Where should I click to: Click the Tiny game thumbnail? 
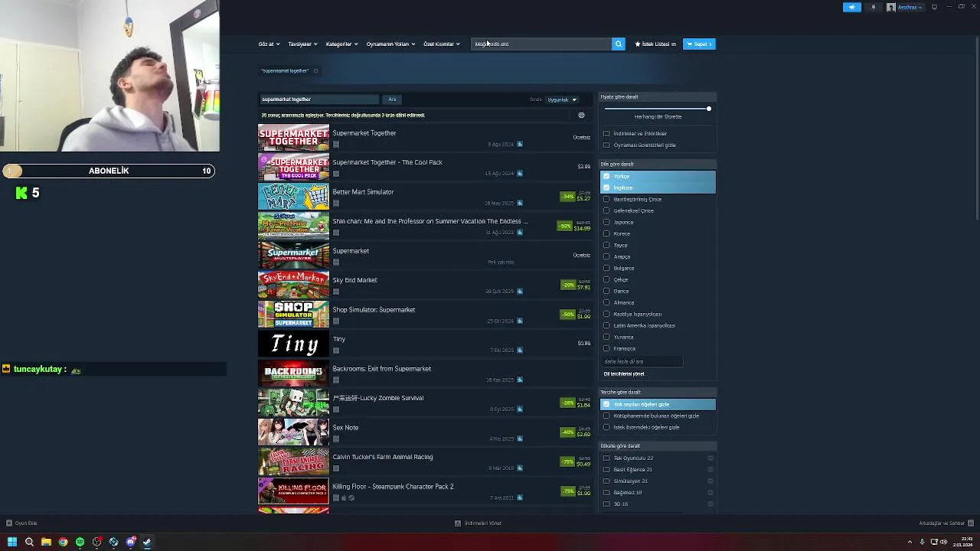[x=293, y=344]
